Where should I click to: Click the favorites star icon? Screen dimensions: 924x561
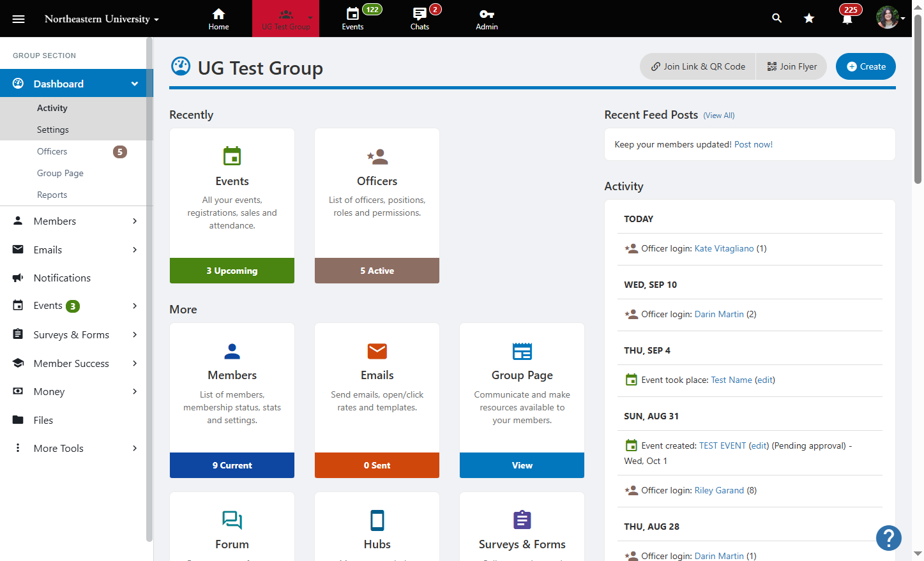(809, 19)
